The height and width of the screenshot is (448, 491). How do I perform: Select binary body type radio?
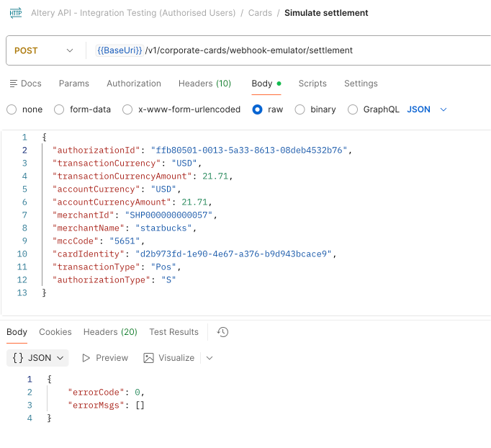tap(299, 109)
